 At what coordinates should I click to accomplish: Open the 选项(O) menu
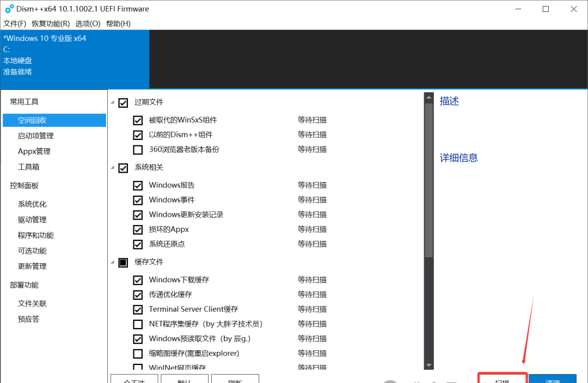[x=87, y=23]
